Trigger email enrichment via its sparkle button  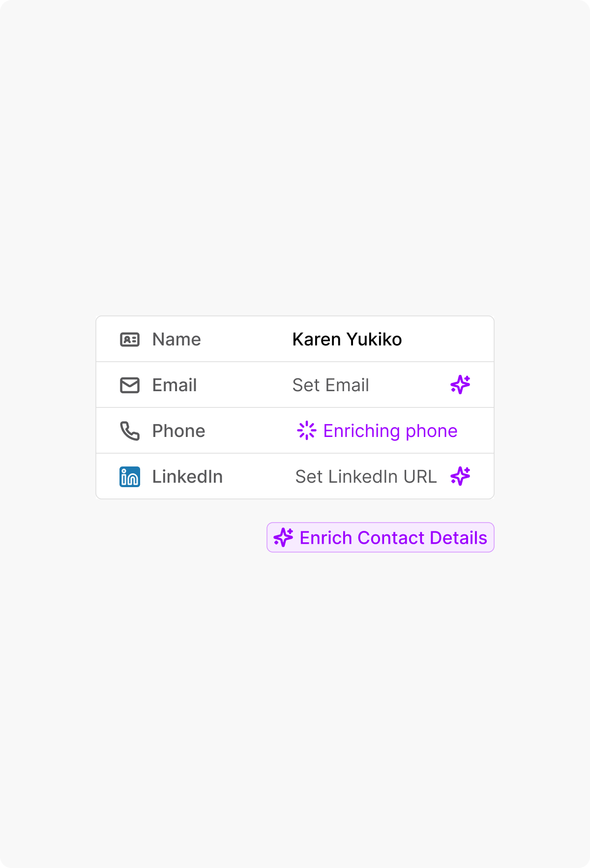[460, 385]
